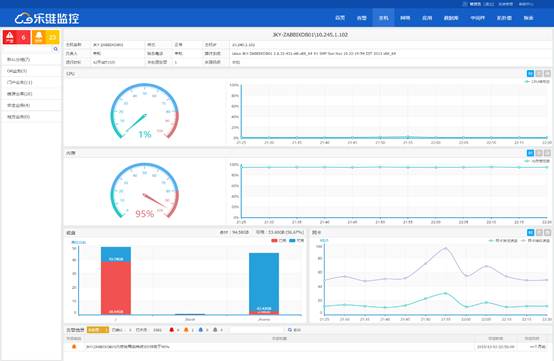Viewport: 554px width, 361px height.
Task: Filter alerts by the gray bell severity icon
Action: click(215, 330)
